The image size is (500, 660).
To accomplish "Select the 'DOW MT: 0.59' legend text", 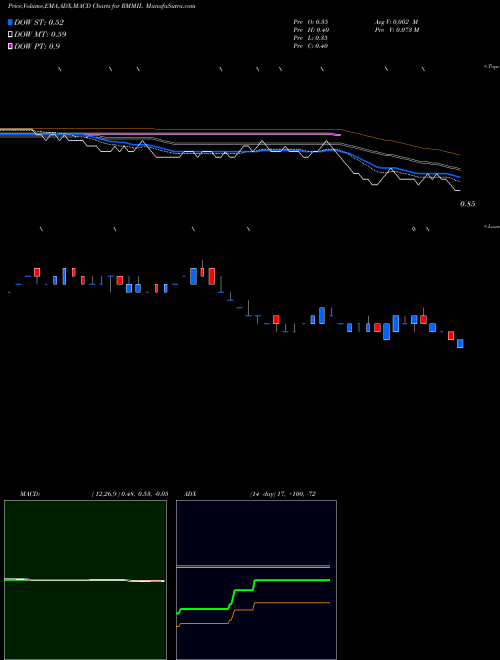I will pyautogui.click(x=40, y=34).
